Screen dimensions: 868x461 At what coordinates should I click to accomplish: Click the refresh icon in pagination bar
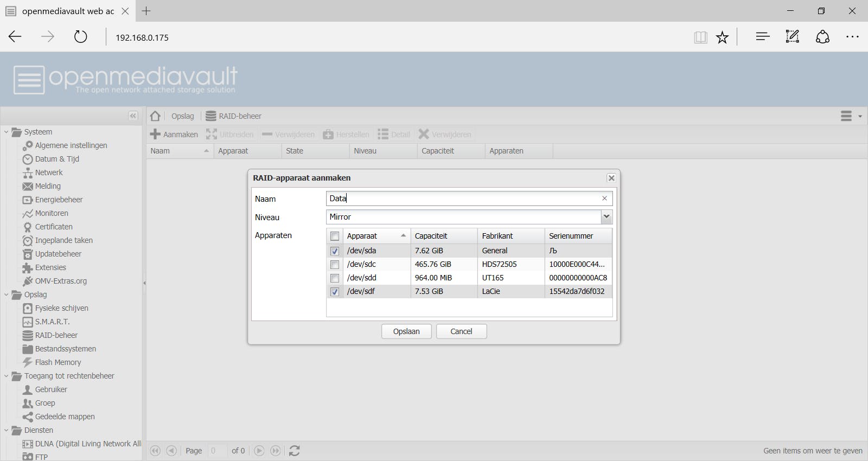coord(295,451)
